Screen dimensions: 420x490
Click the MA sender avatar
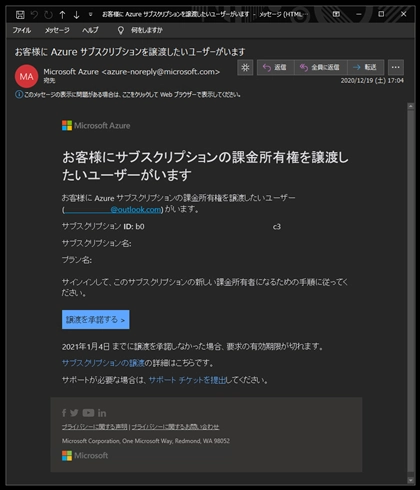tap(26, 76)
